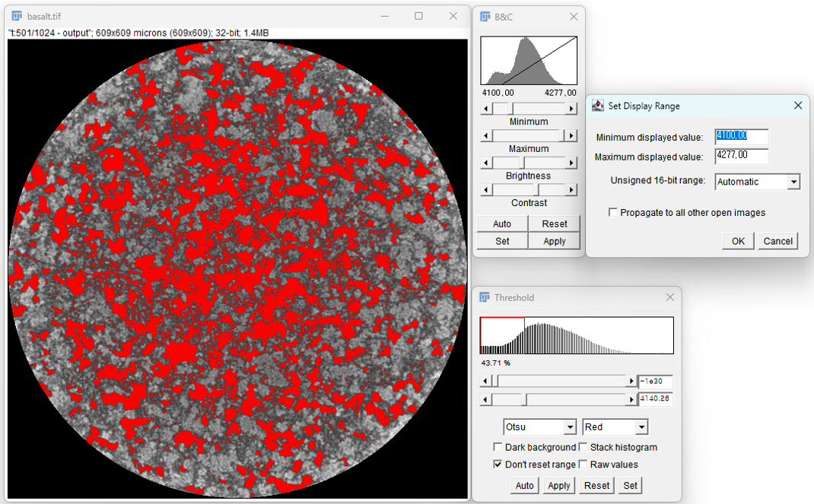Viewport: 814px width, 504px height.
Task: Click the Minimum displayed value input field
Action: [740, 137]
